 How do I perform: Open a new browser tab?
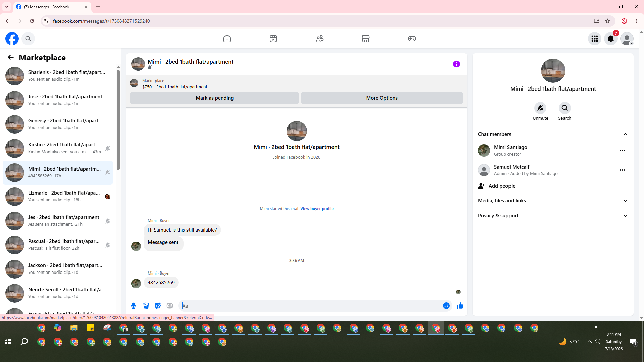98,7
